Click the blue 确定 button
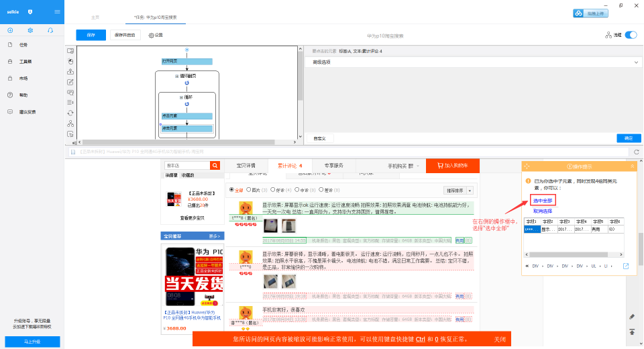This screenshot has height=349, width=644. 629,138
